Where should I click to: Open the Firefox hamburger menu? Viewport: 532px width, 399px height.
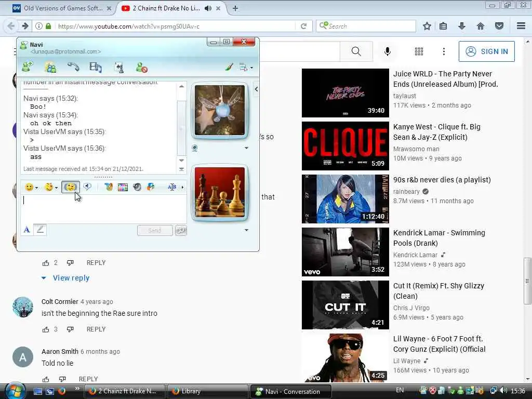click(x=521, y=26)
